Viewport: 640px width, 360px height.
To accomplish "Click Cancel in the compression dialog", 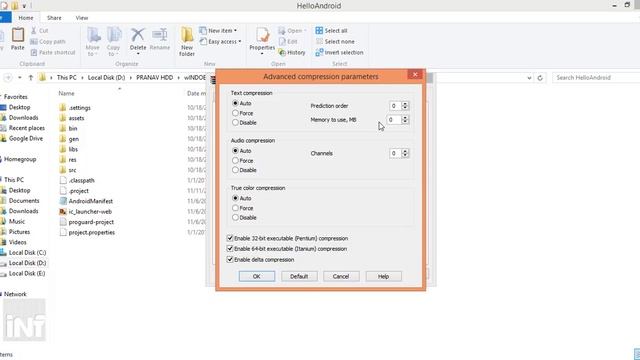I will coord(341,276).
